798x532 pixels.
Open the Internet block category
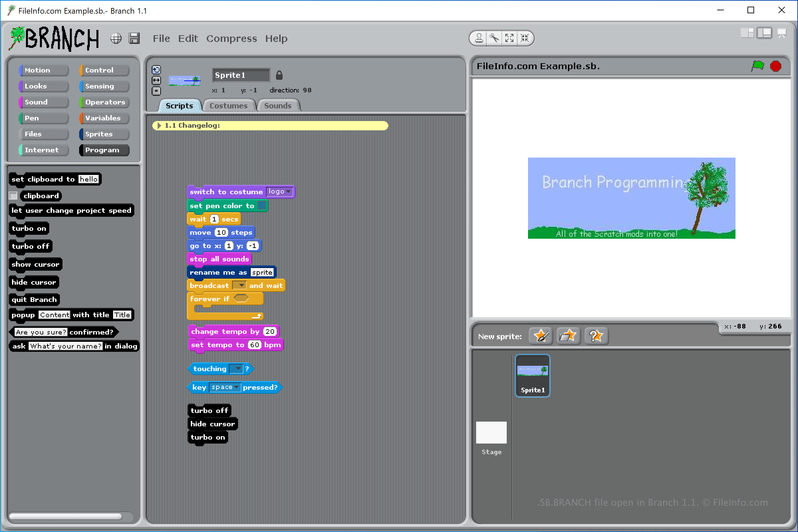coord(44,150)
